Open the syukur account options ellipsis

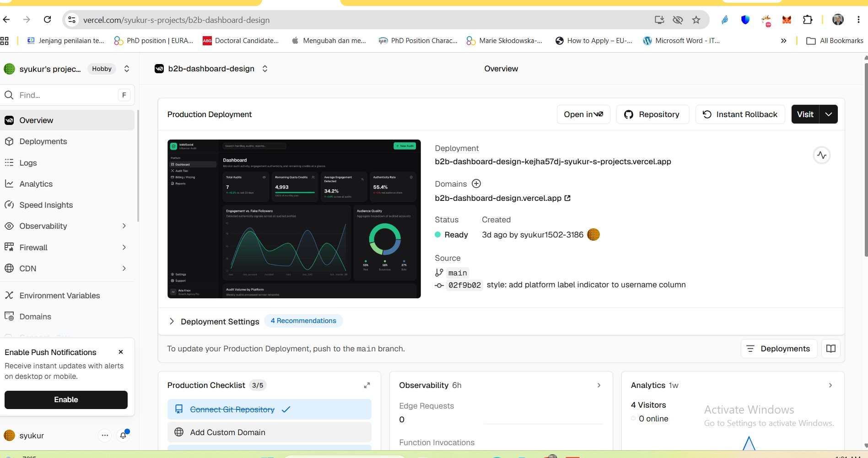(x=105, y=436)
